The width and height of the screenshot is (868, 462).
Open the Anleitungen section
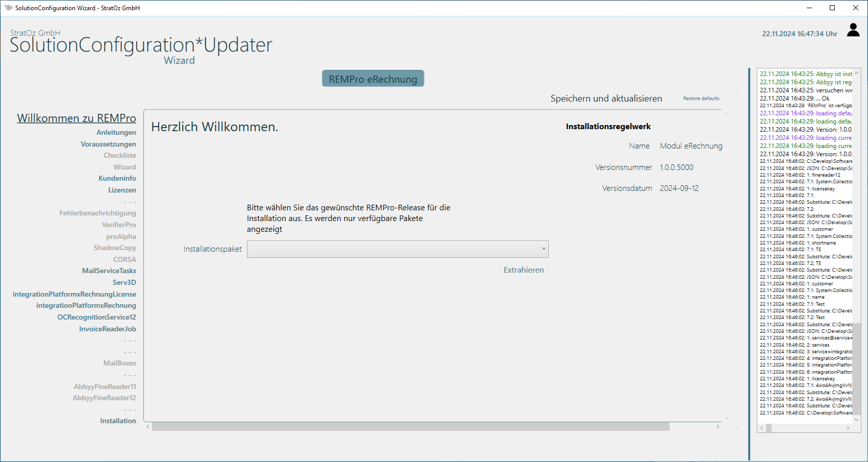[116, 133]
